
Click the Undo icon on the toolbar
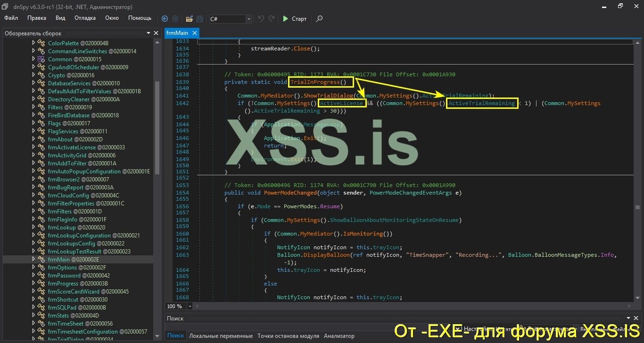coord(261,18)
